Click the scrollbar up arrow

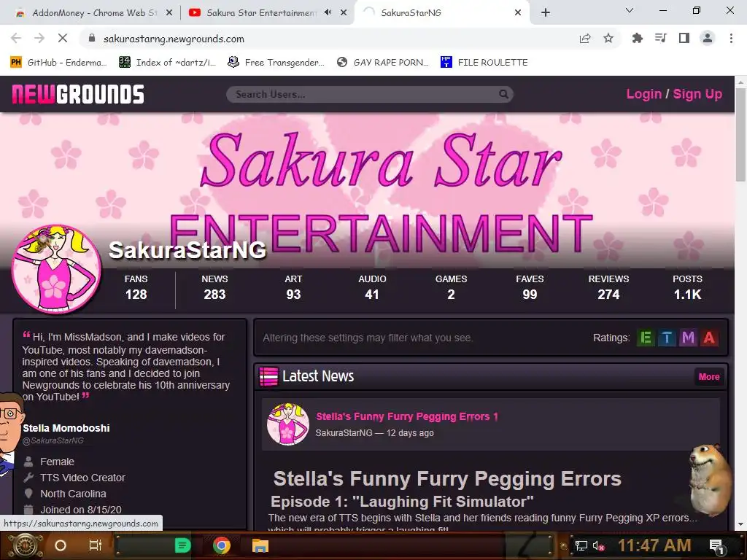740,82
